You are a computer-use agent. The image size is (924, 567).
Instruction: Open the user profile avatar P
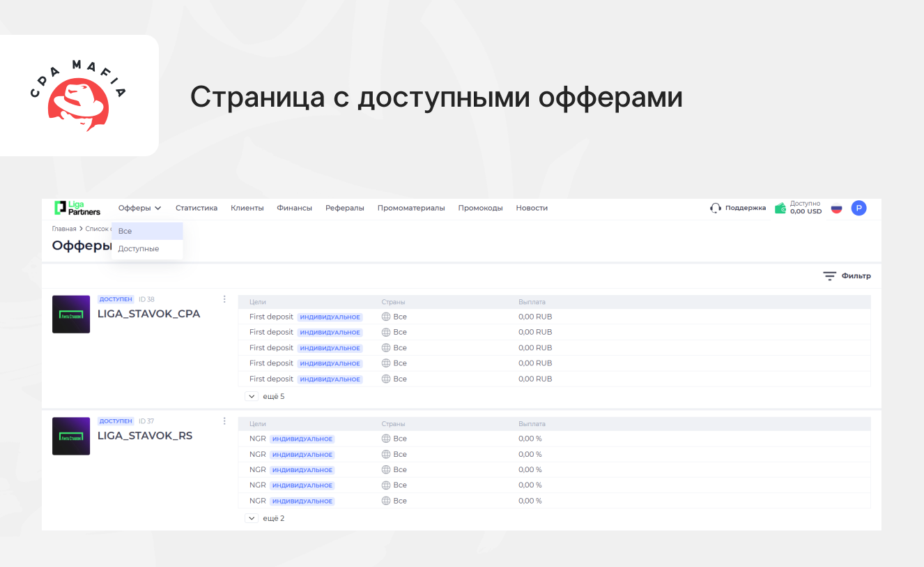pos(858,208)
